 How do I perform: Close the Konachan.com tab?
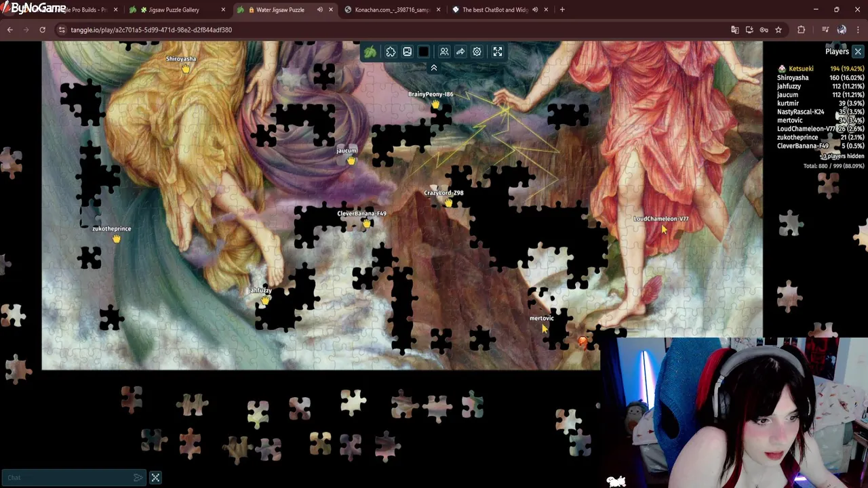coord(439,9)
